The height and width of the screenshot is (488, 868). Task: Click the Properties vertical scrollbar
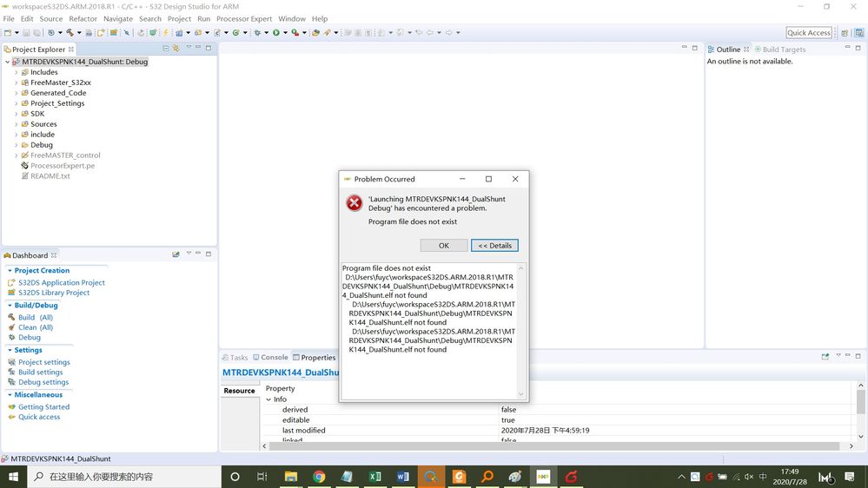[860, 402]
